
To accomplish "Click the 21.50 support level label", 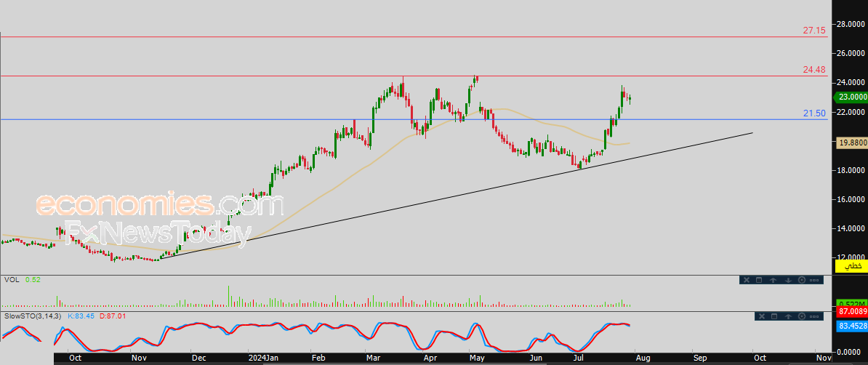I will point(814,113).
